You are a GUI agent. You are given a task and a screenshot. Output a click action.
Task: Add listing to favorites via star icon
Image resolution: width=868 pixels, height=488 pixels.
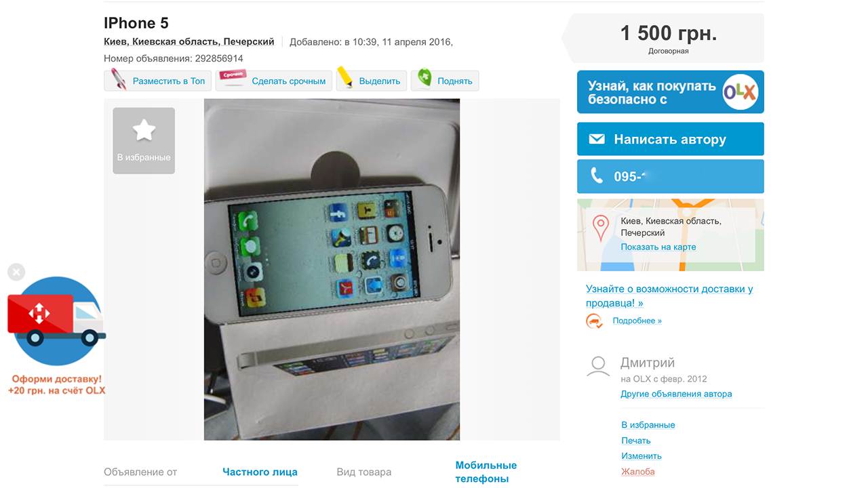[144, 140]
